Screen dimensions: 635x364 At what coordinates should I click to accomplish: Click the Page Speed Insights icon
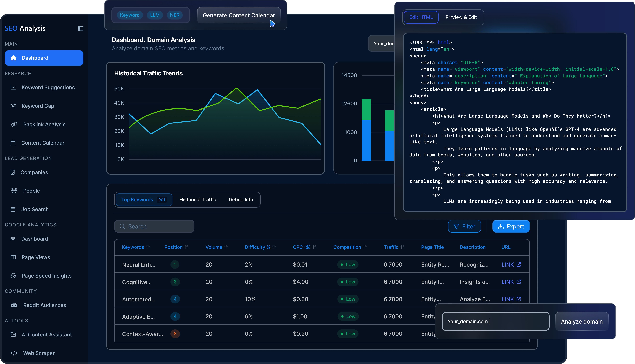pyautogui.click(x=13, y=276)
